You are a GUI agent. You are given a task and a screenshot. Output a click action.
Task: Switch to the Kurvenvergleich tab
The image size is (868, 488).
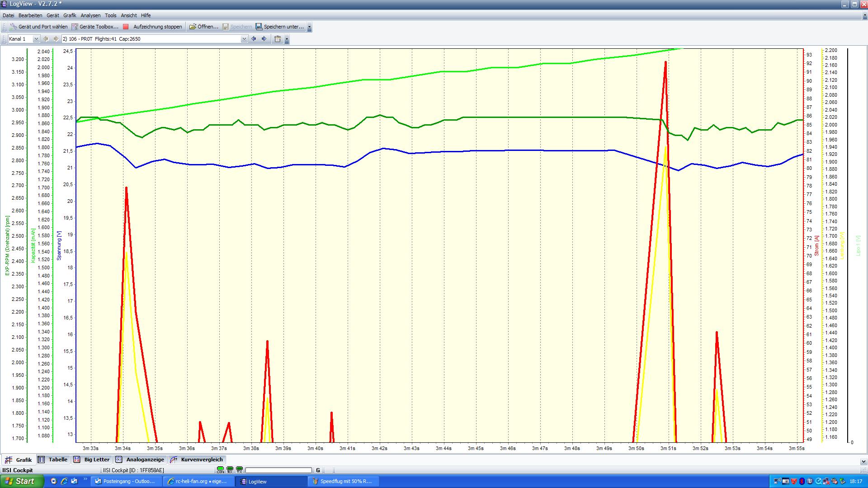(197, 460)
